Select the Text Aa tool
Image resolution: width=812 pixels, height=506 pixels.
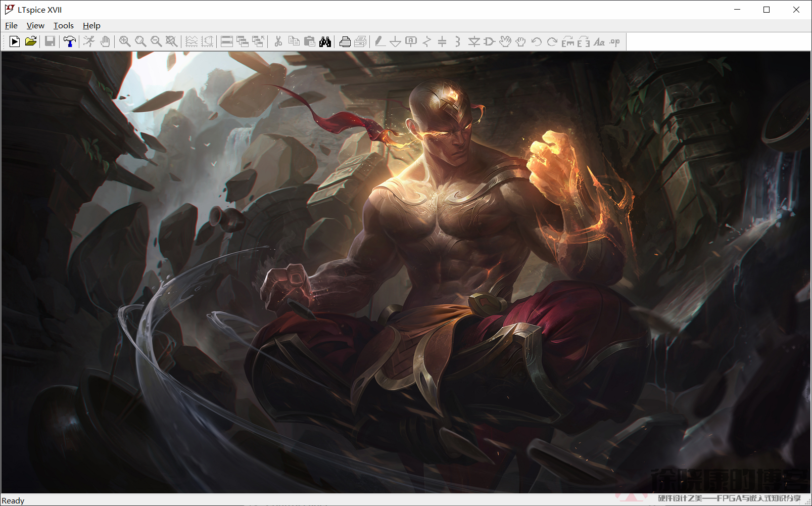tap(599, 41)
